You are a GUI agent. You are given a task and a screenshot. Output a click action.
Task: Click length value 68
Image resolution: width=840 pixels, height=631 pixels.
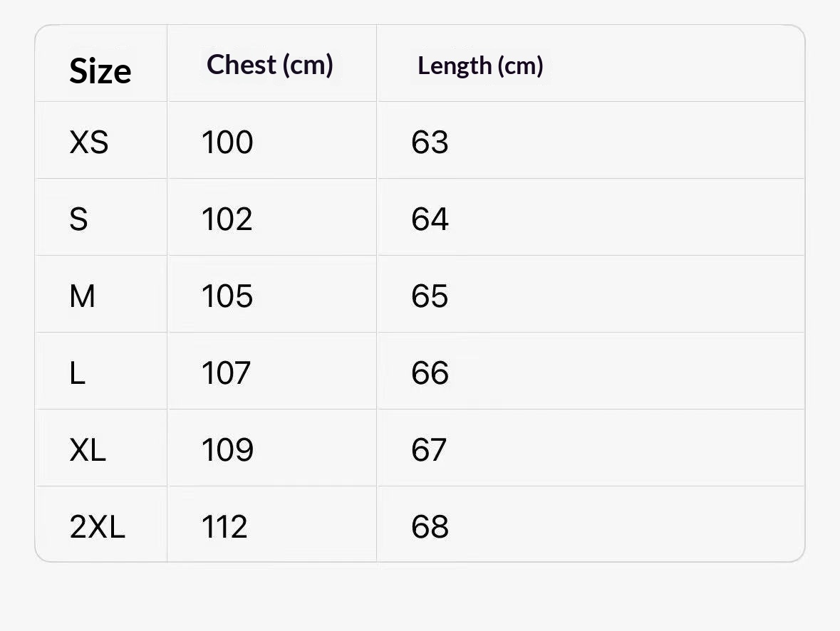[x=430, y=526]
